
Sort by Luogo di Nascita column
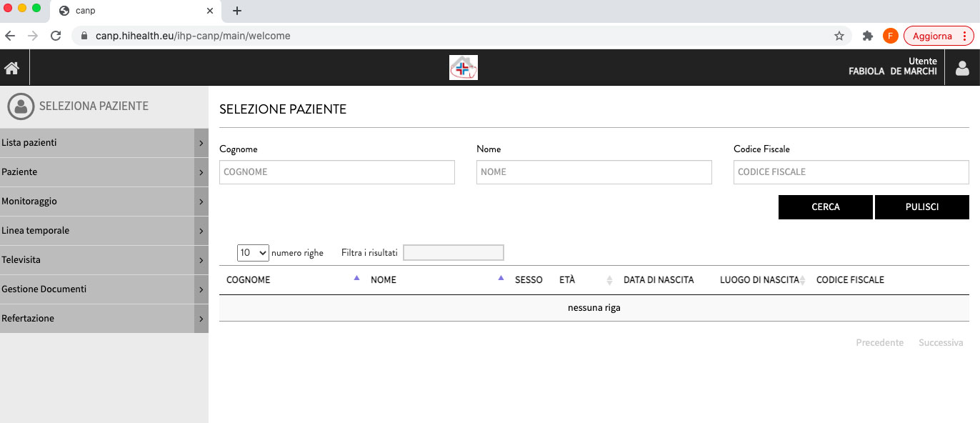tap(761, 280)
